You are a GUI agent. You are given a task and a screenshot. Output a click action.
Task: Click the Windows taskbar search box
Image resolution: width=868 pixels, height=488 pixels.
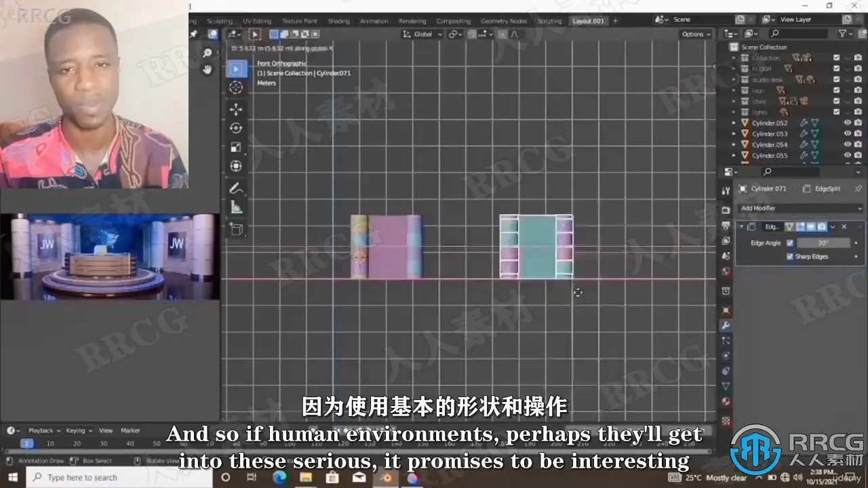121,477
